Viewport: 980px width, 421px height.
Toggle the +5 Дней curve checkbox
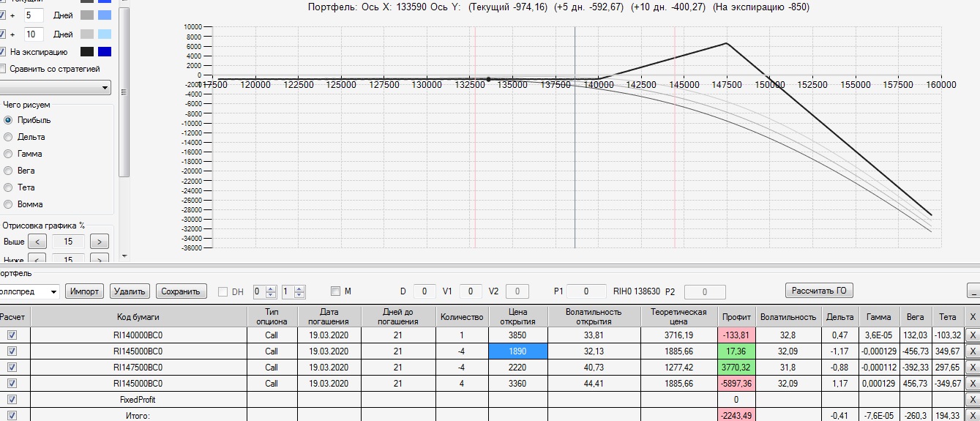tap(3, 15)
